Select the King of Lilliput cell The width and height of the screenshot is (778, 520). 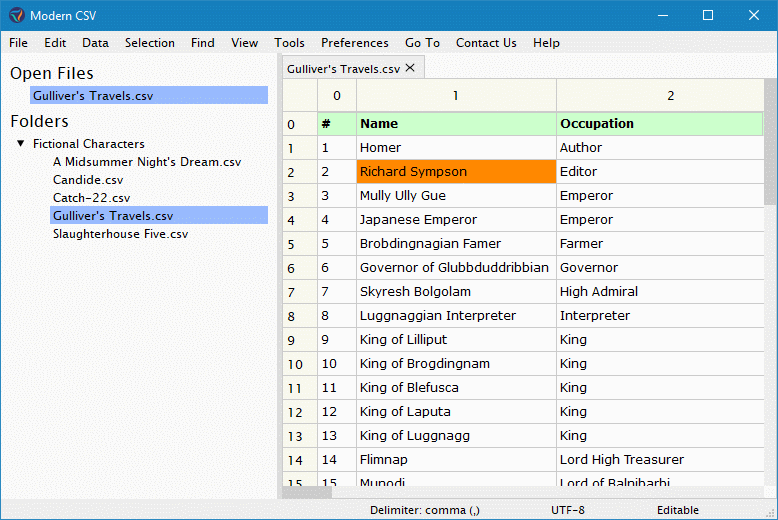click(456, 339)
